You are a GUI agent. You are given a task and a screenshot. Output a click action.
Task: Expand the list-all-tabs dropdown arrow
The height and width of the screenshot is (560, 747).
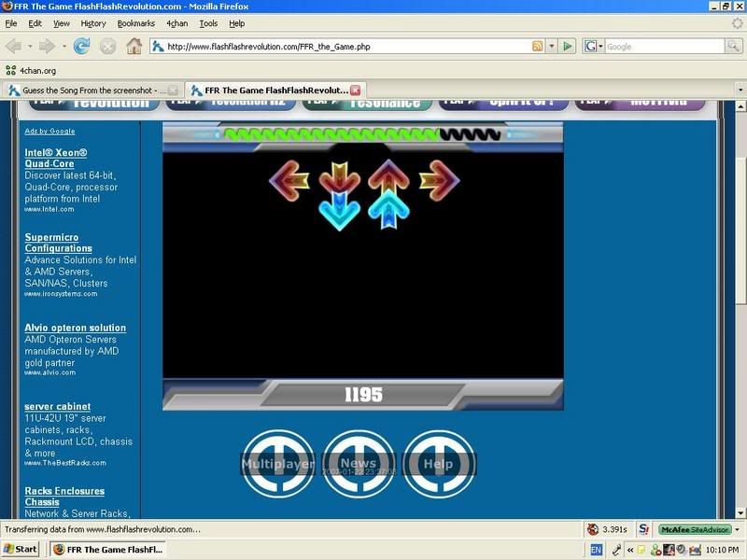click(740, 91)
